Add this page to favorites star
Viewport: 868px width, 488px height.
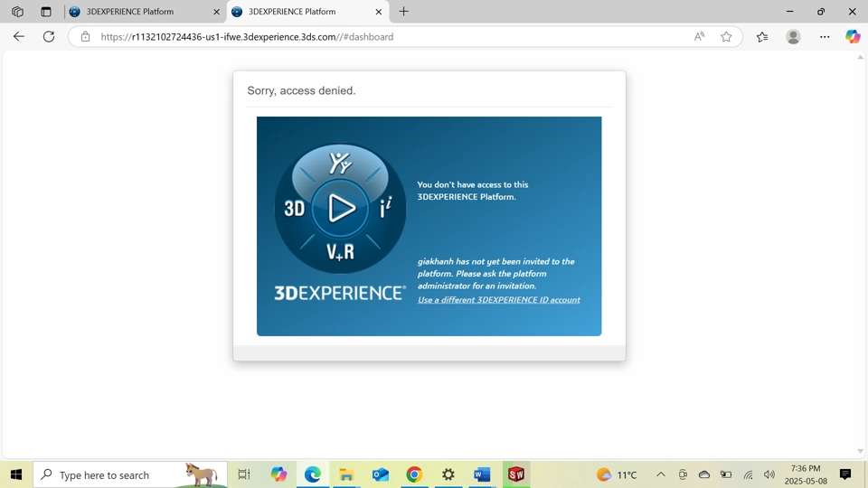726,36
